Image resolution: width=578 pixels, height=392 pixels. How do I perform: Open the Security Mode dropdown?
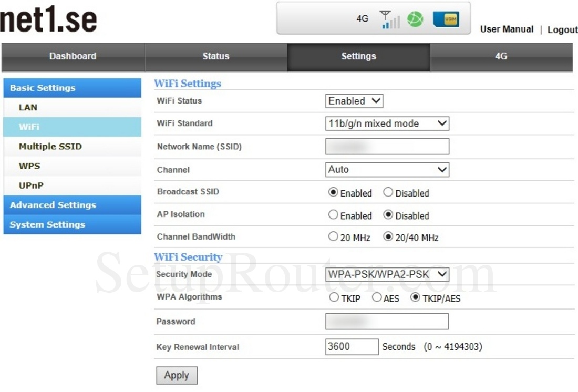[387, 274]
